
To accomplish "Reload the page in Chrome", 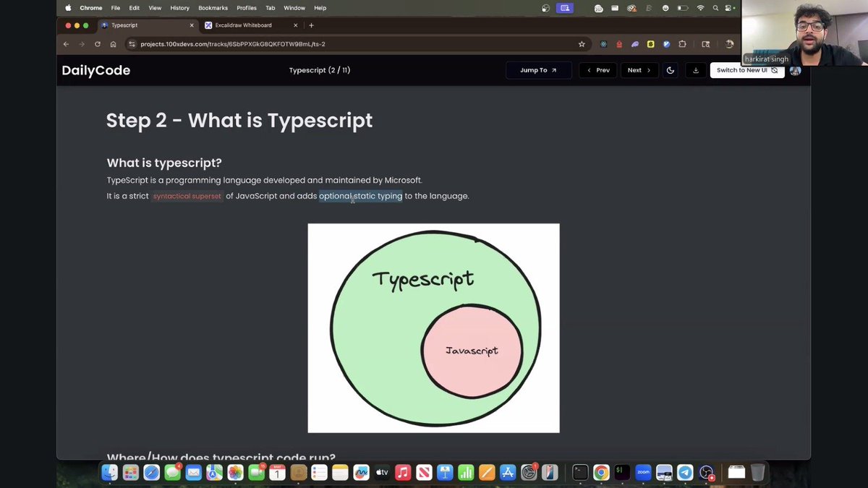I will point(98,44).
